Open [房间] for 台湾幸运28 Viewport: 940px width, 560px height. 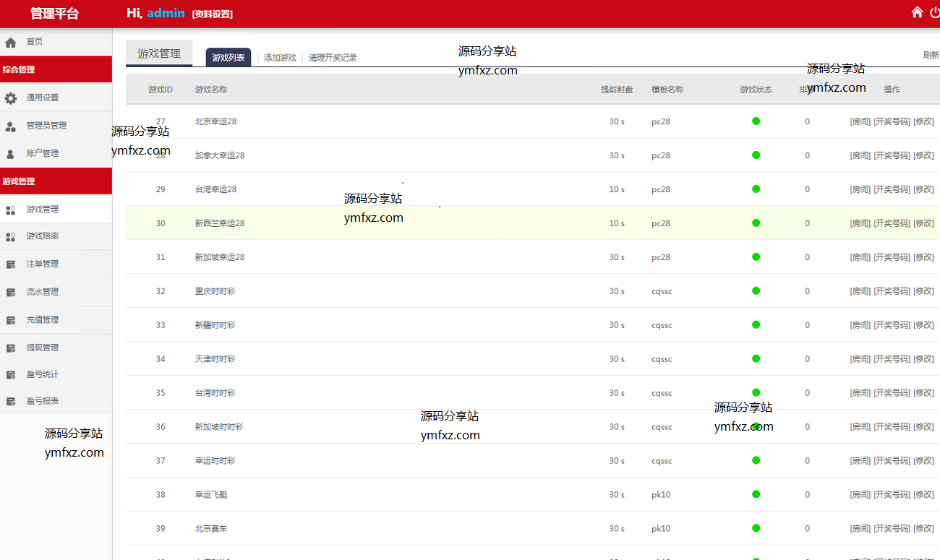pyautogui.click(x=860, y=189)
